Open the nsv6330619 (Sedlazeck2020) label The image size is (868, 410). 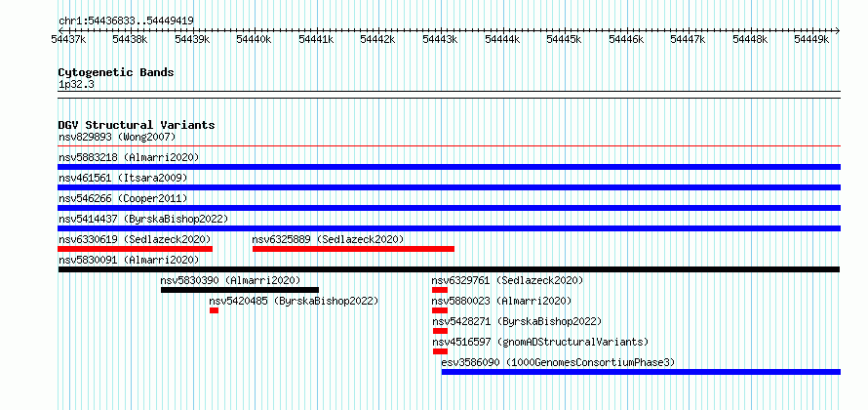[x=135, y=239]
